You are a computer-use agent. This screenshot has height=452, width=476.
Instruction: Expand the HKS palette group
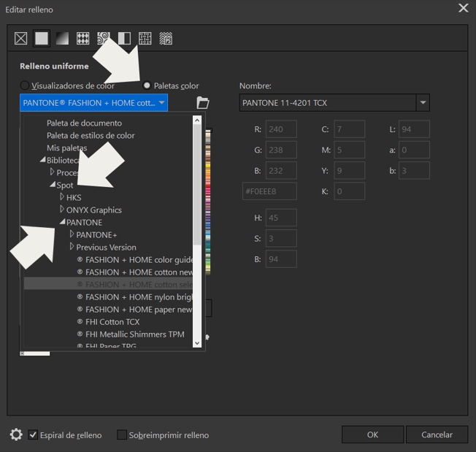[62, 197]
